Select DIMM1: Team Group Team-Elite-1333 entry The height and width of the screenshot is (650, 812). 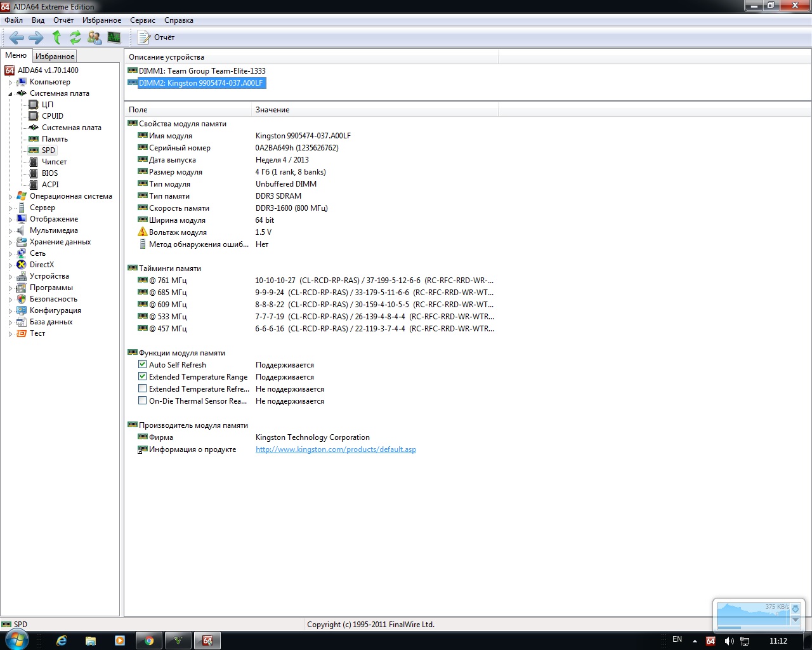202,71
